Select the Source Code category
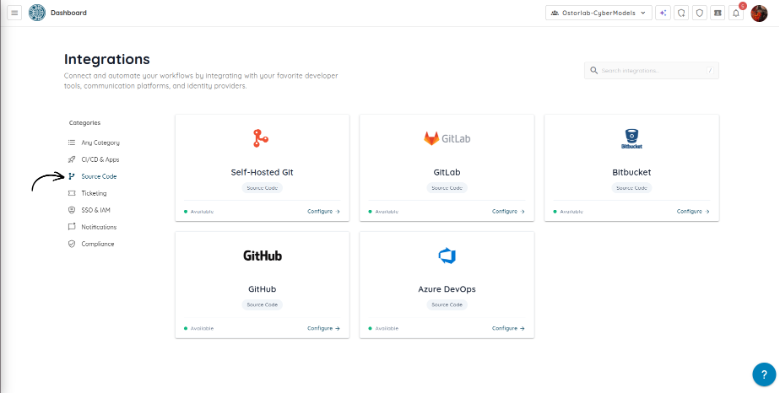The width and height of the screenshot is (779, 393). click(93, 176)
